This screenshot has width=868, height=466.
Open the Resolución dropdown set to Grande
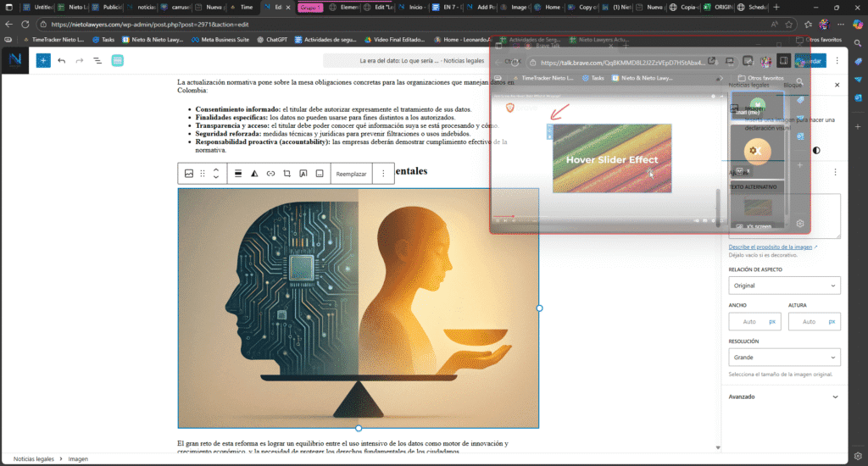[784, 358]
